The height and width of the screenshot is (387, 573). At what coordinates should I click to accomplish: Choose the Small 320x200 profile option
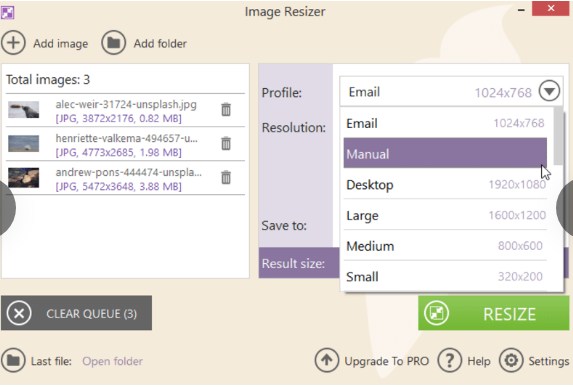point(445,277)
